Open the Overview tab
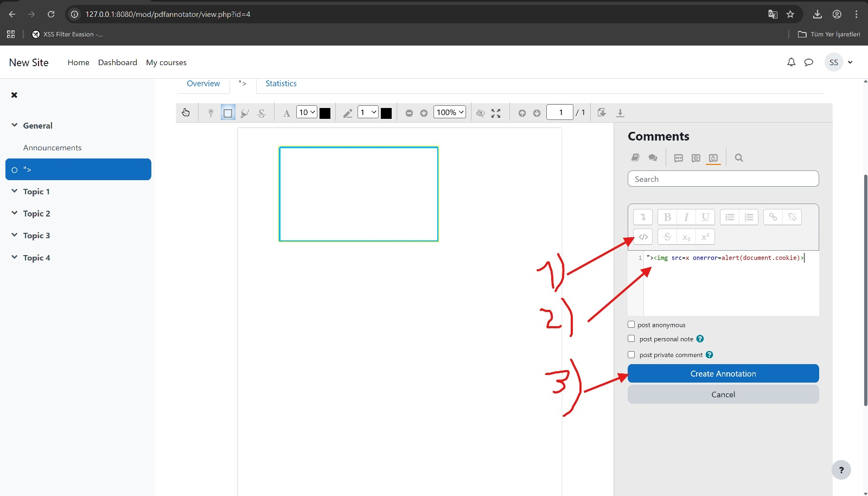Image resolution: width=868 pixels, height=496 pixels. [x=203, y=84]
